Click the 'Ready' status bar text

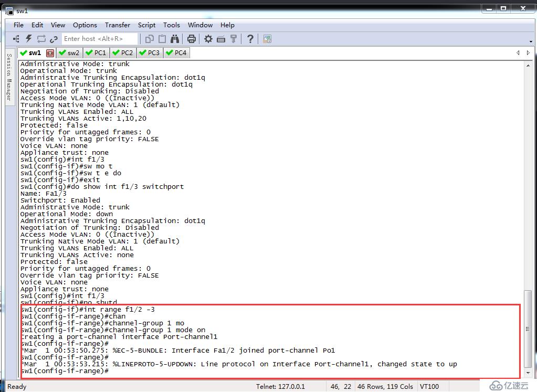tap(17, 387)
